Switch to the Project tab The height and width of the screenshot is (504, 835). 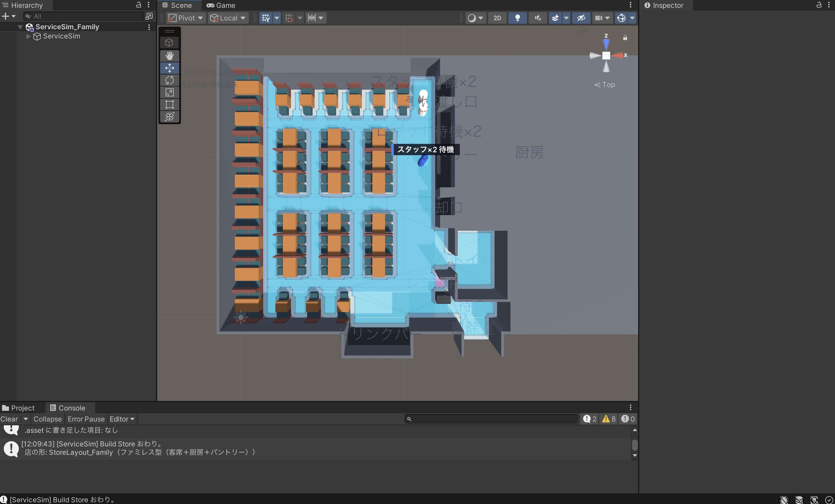[19, 408]
